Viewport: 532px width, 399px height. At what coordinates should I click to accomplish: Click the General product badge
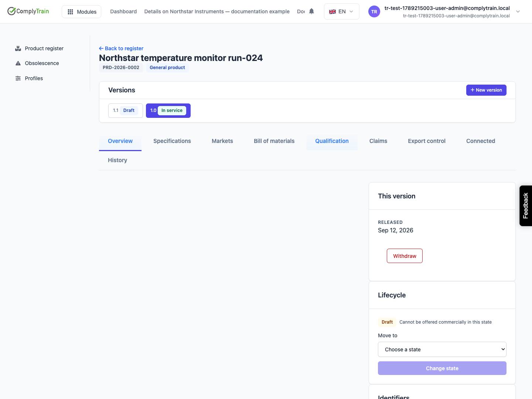pos(167,68)
